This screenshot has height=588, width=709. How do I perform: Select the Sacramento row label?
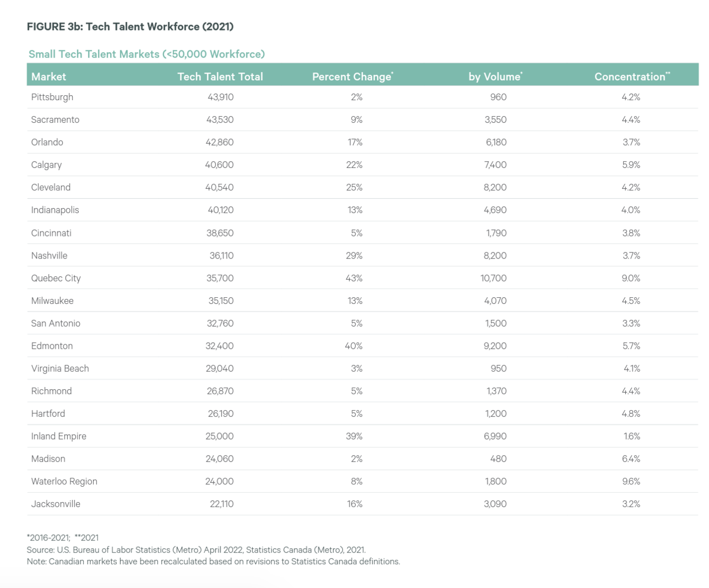(55, 120)
